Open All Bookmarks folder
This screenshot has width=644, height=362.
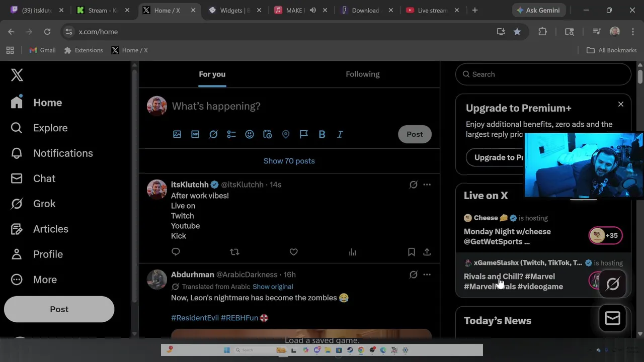point(612,50)
